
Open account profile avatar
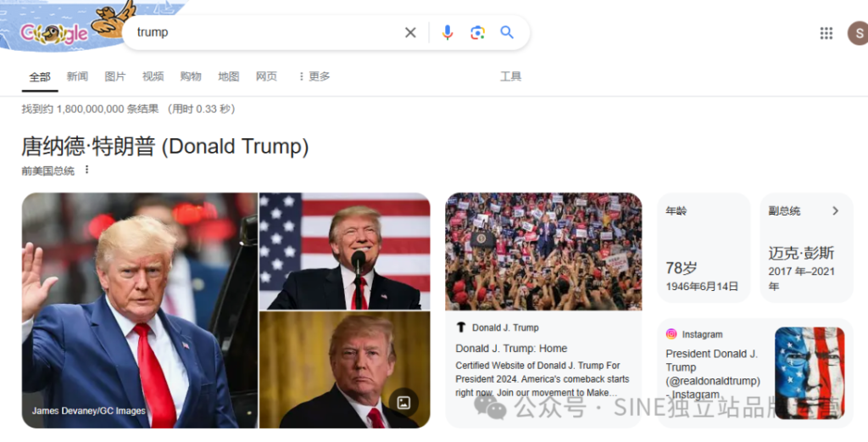858,33
